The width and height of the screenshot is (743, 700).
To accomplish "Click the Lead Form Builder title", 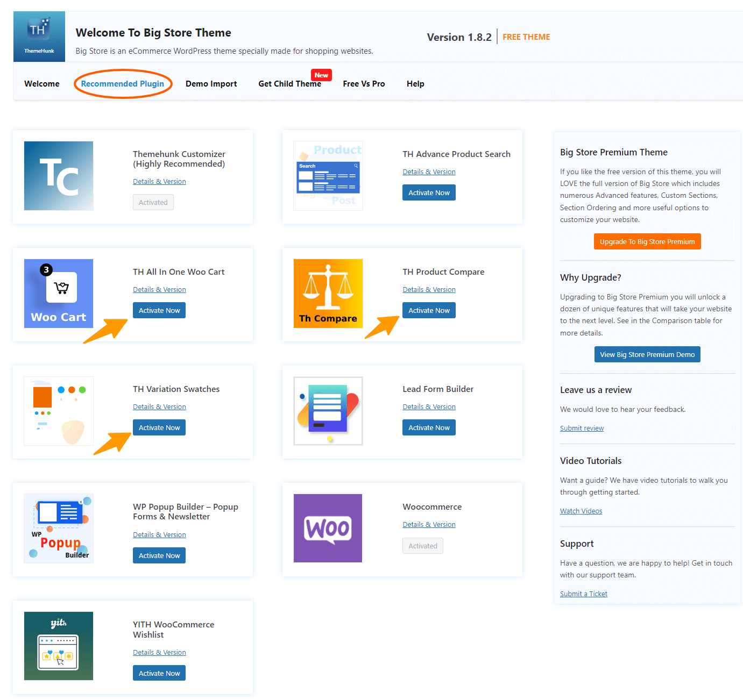I will pos(438,389).
